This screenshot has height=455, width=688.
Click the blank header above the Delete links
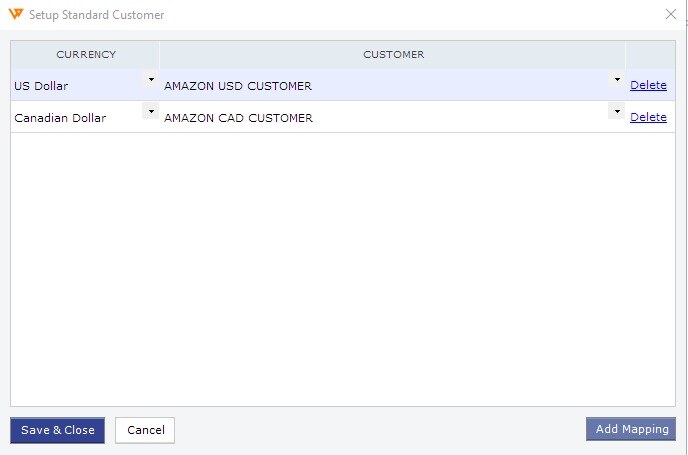coord(650,54)
